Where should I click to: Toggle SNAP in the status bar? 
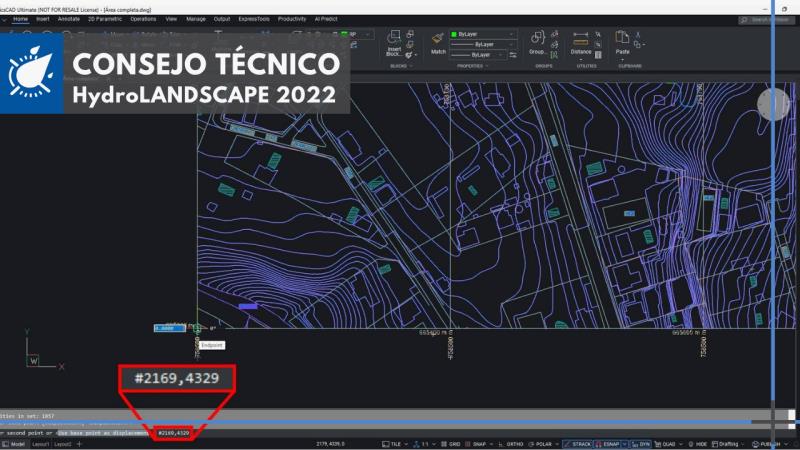pos(475,444)
